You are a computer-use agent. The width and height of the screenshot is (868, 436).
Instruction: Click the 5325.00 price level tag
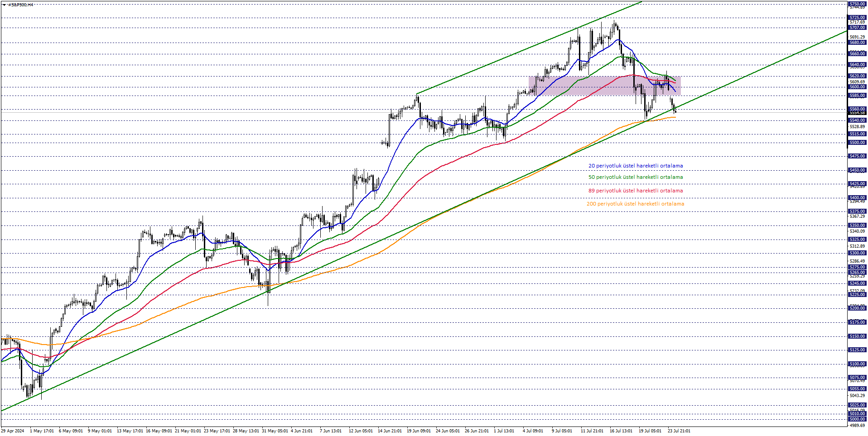(857, 240)
